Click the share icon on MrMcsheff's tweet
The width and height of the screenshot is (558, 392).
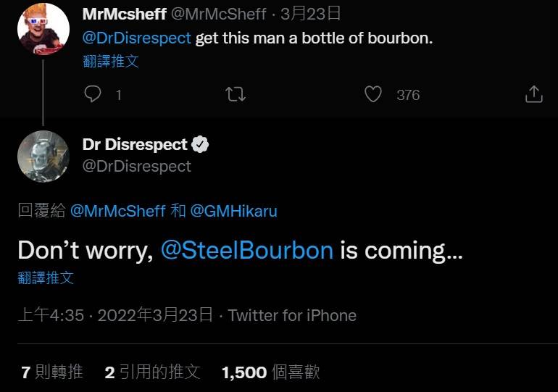click(x=533, y=94)
